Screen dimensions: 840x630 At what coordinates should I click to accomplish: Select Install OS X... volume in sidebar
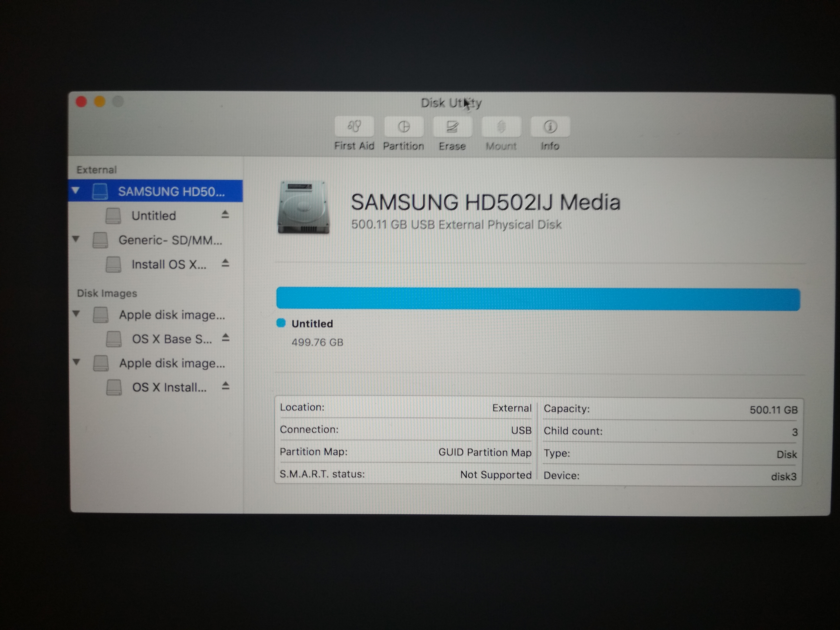tap(169, 264)
